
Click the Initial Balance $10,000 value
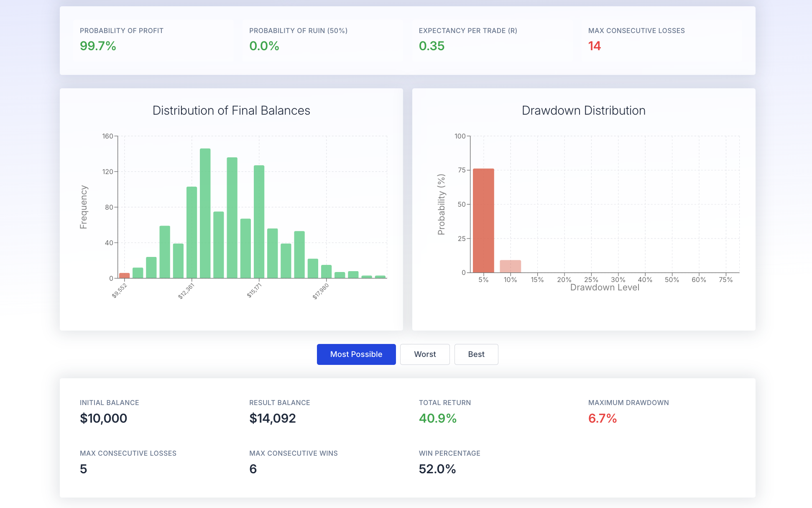(104, 418)
